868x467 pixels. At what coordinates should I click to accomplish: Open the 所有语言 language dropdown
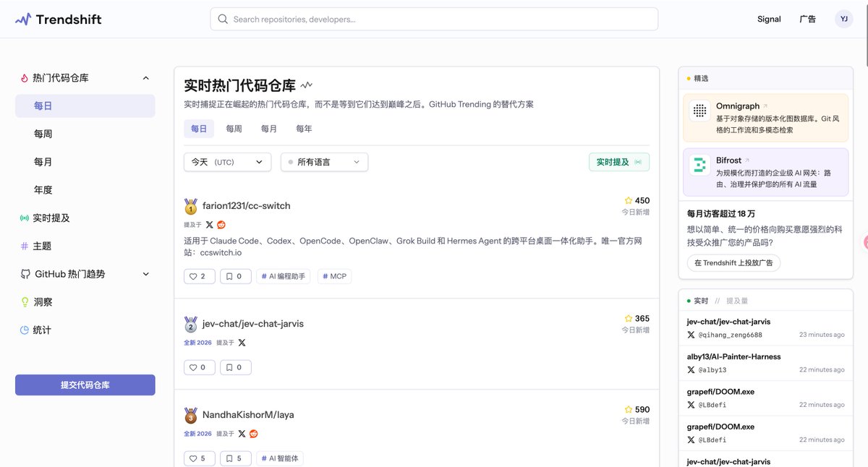(324, 162)
